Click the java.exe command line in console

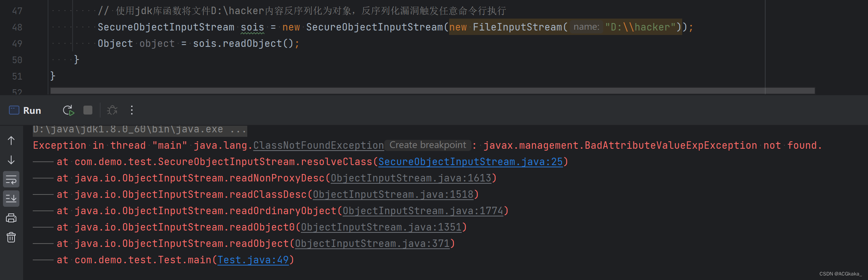coord(140,129)
